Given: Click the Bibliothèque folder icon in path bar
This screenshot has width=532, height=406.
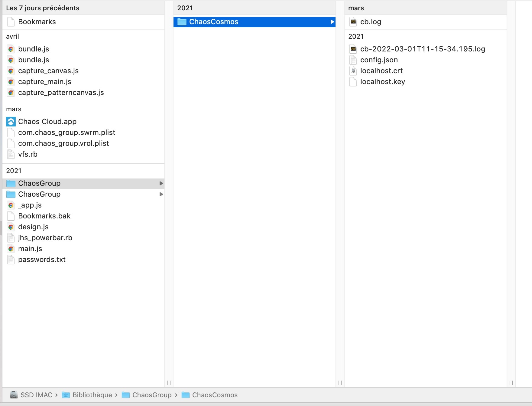Looking at the screenshot, I should tap(66, 395).
